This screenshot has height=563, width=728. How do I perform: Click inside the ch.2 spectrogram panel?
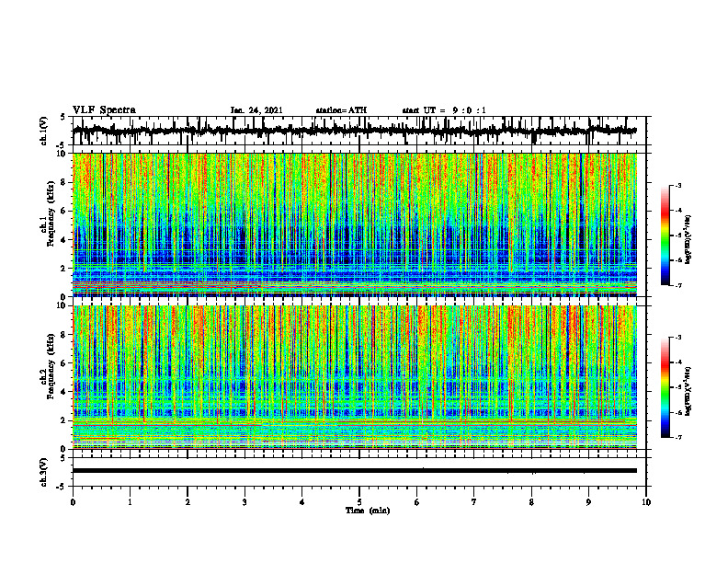click(x=354, y=377)
